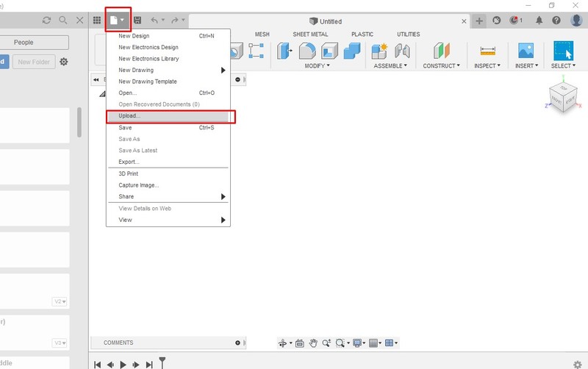
Task: Choose Save in File menu
Action: click(x=168, y=127)
